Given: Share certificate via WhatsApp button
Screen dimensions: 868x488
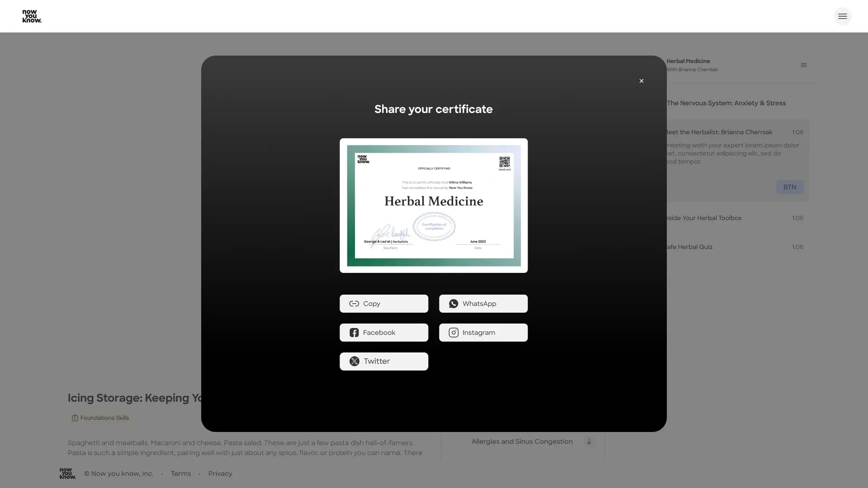Looking at the screenshot, I should [x=483, y=304].
